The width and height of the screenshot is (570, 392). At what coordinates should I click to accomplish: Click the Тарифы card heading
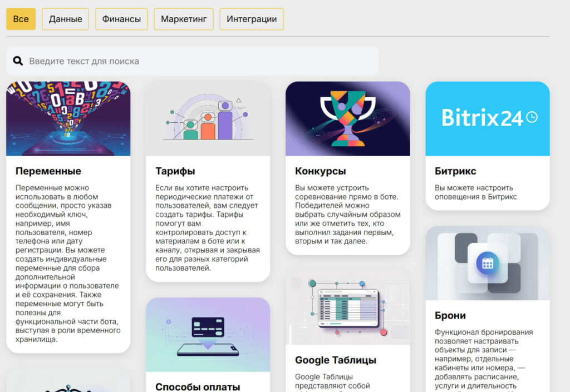pos(175,171)
